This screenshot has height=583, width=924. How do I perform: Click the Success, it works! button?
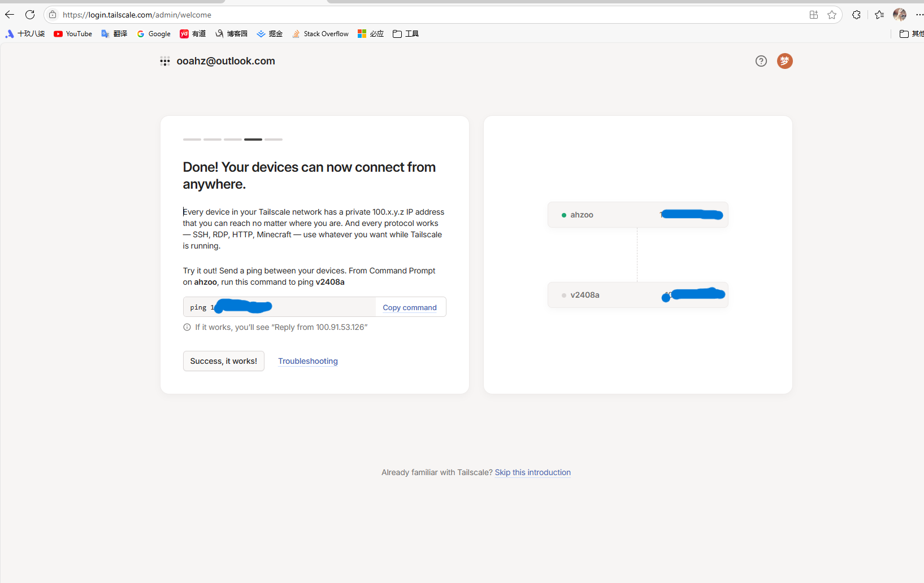point(224,361)
